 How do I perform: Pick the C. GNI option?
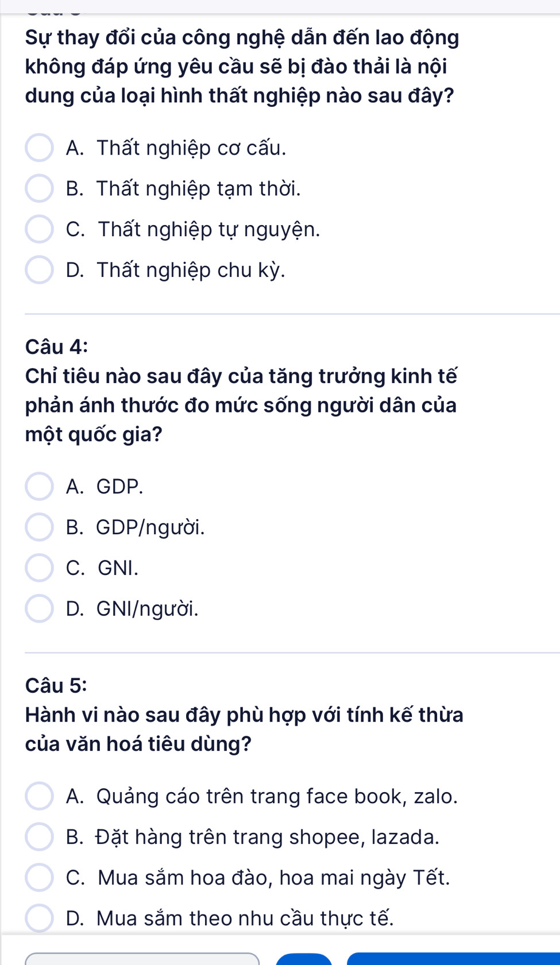40,568
